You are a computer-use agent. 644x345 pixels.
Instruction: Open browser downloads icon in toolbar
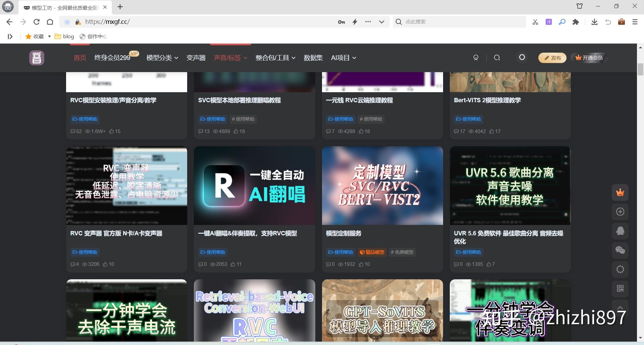point(595,22)
